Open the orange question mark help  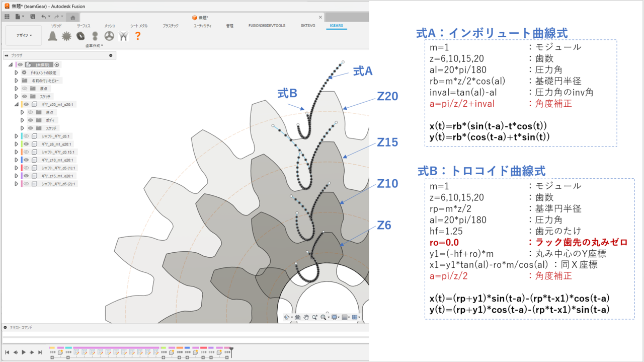click(x=137, y=36)
